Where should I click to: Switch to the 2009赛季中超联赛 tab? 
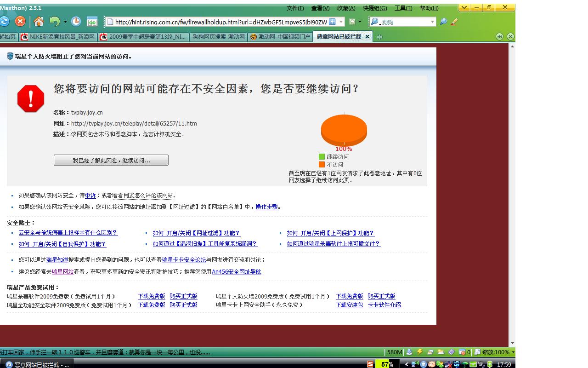[x=143, y=37]
